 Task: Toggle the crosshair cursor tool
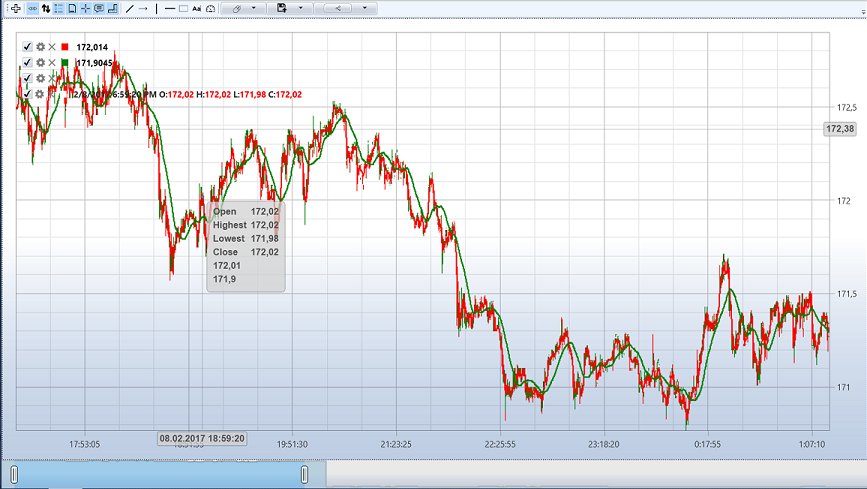point(85,8)
